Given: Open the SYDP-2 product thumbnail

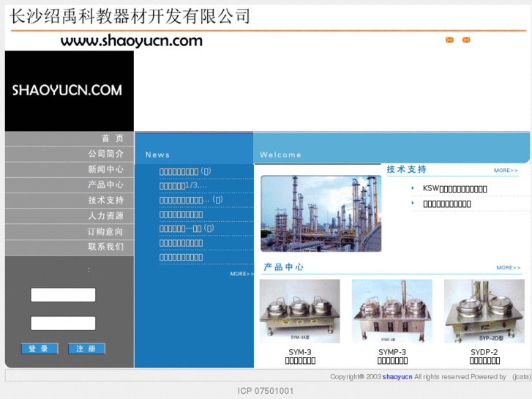Looking at the screenshot, I should [484, 311].
